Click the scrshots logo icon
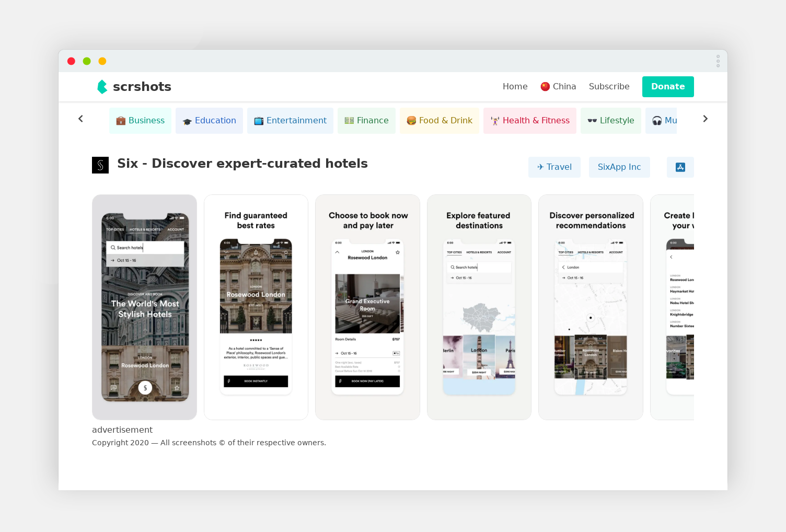Viewport: 786px width, 532px height. tap(102, 87)
